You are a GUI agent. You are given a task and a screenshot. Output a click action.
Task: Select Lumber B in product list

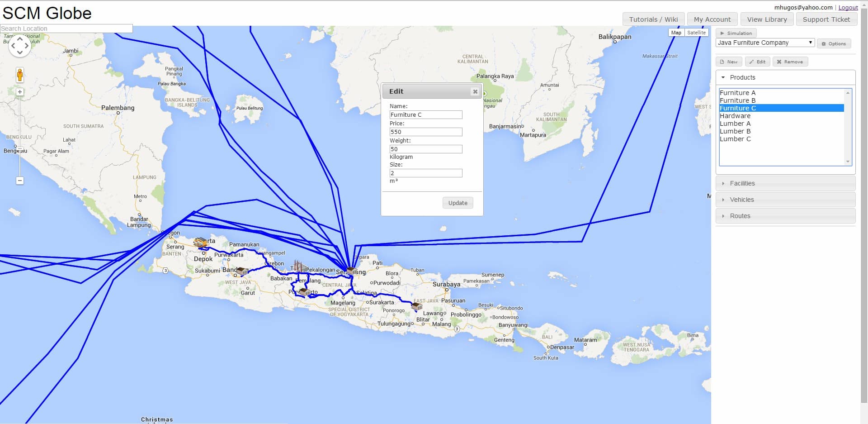click(782, 131)
